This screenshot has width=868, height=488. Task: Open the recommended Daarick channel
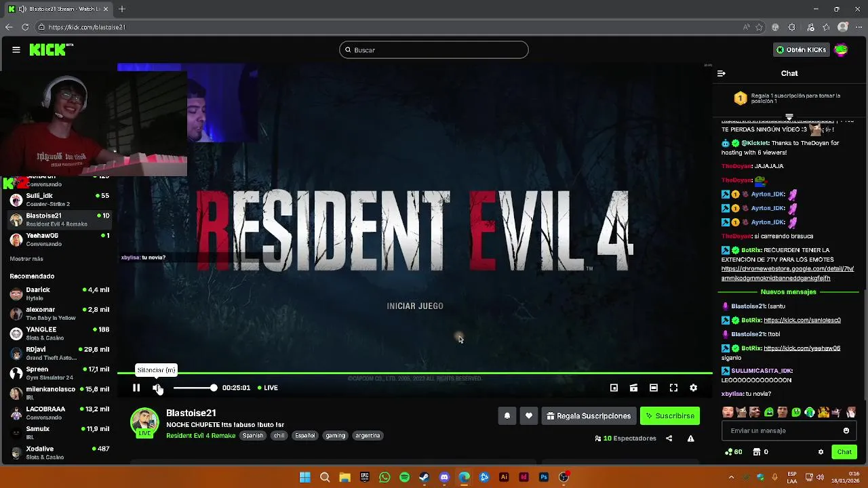[x=59, y=293]
